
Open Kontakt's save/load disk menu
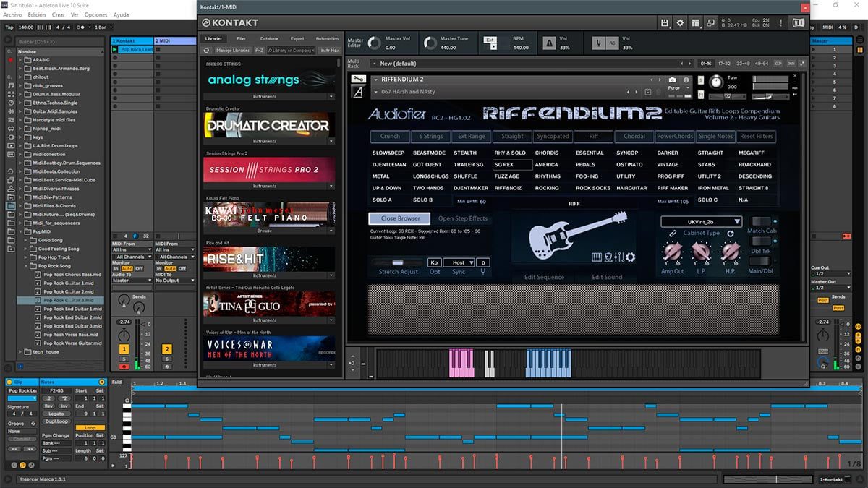click(x=665, y=23)
